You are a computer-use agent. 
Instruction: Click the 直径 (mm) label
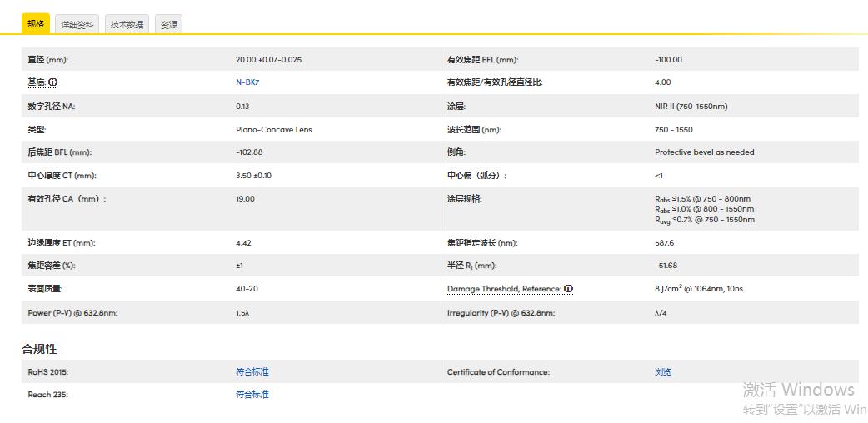[48, 60]
